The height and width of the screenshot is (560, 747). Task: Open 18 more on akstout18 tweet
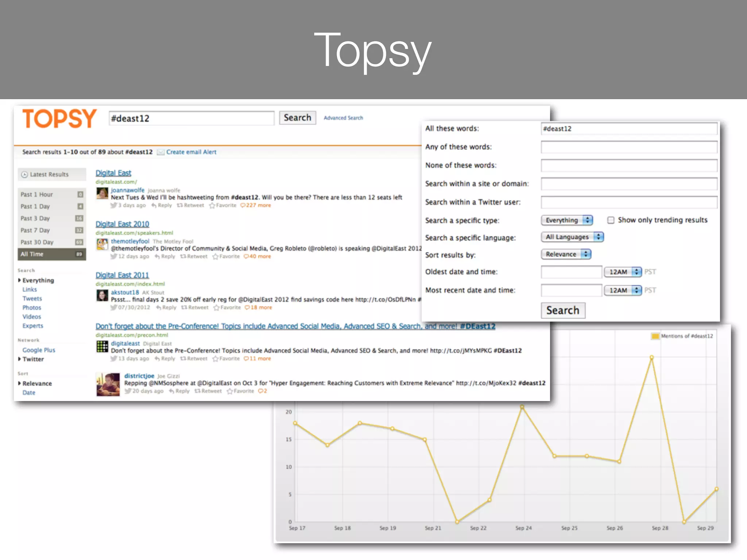pos(258,307)
